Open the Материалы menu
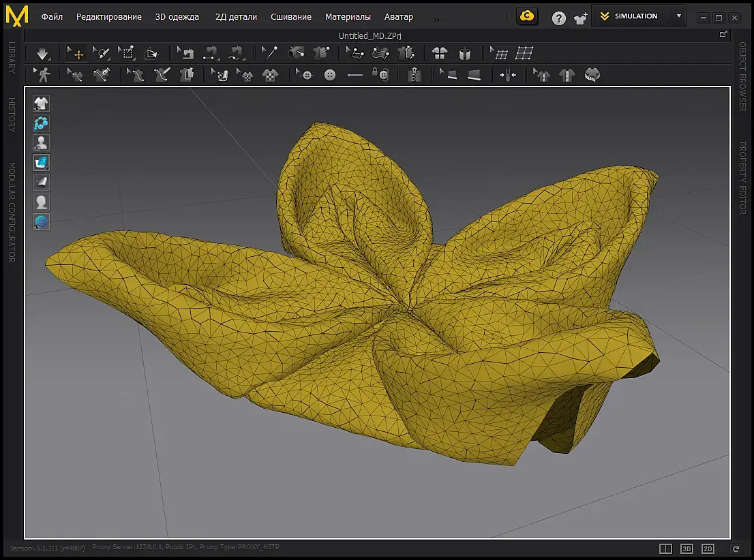This screenshot has width=754, height=560. point(348,16)
